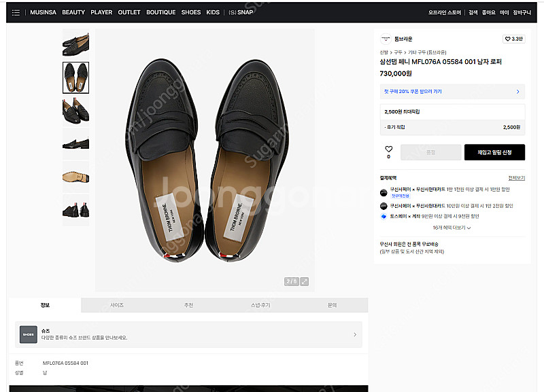Click the 2,500원 최대적립 row
Viewport: 544px width, 392px height.
(452, 111)
